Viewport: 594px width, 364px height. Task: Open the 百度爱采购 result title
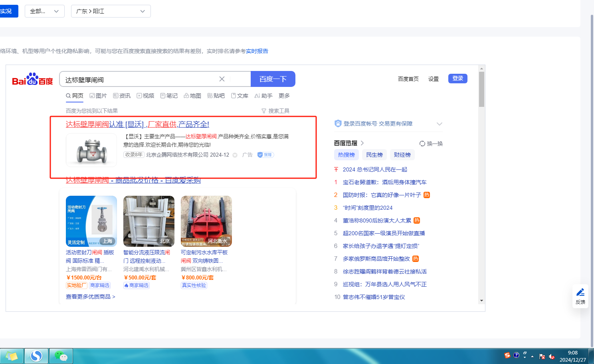click(133, 180)
